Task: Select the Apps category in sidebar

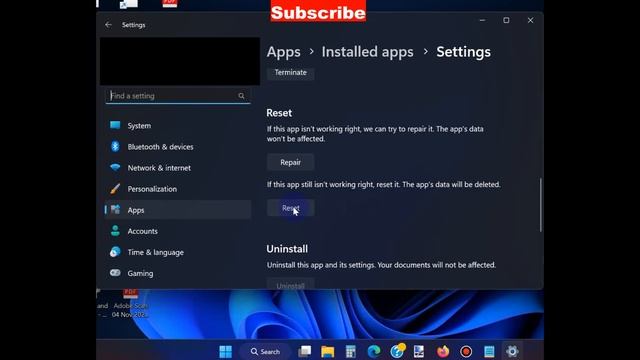Action: (x=178, y=210)
